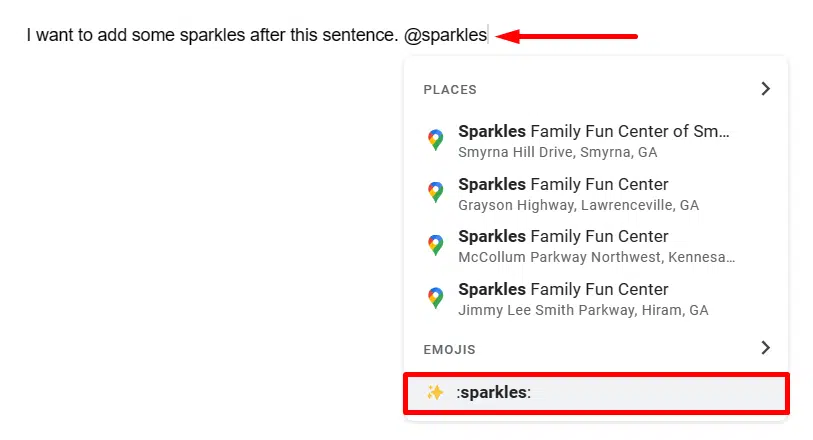The width and height of the screenshot is (813, 440).
Task: Expand the Places section chevron
Action: click(765, 89)
